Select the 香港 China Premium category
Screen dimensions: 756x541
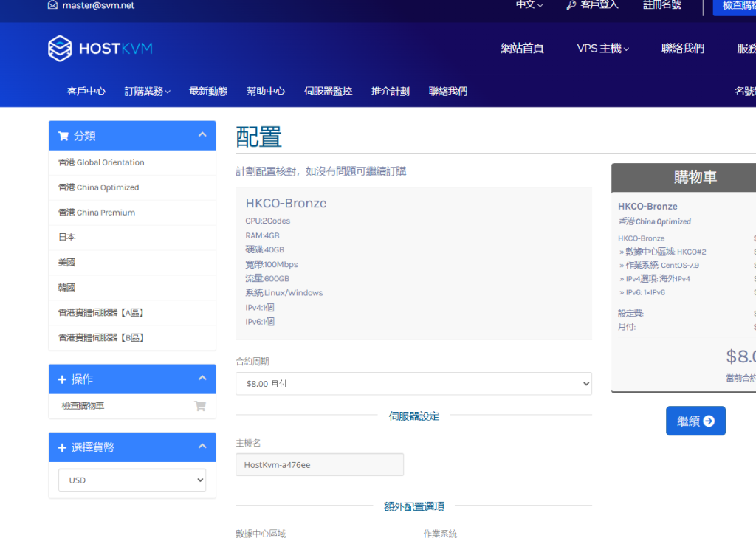(x=97, y=213)
